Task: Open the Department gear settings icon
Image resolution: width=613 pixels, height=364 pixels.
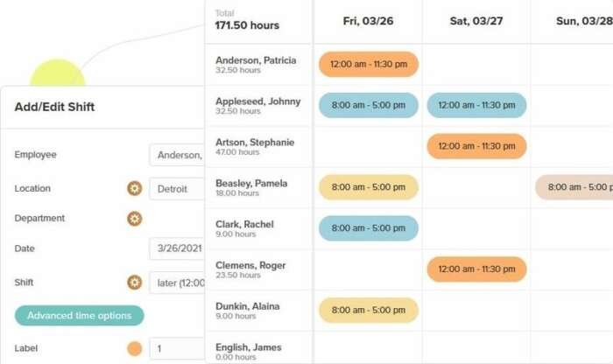Action: (135, 219)
